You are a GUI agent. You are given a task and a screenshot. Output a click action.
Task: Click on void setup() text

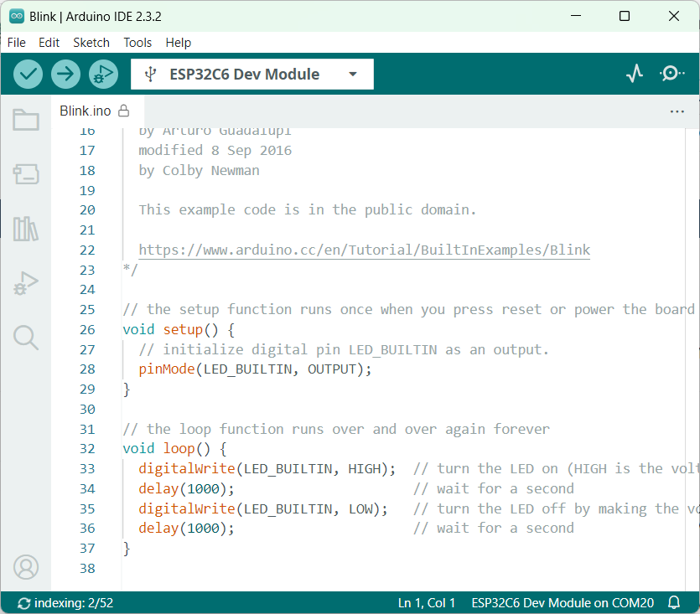pyautogui.click(x=170, y=330)
